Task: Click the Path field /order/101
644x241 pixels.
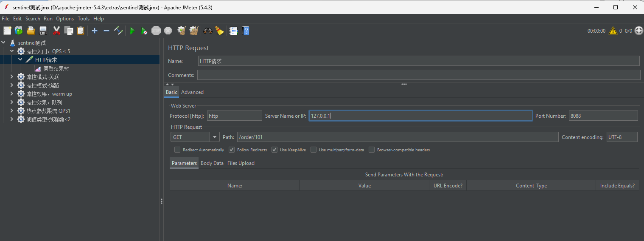Action: tap(398, 137)
